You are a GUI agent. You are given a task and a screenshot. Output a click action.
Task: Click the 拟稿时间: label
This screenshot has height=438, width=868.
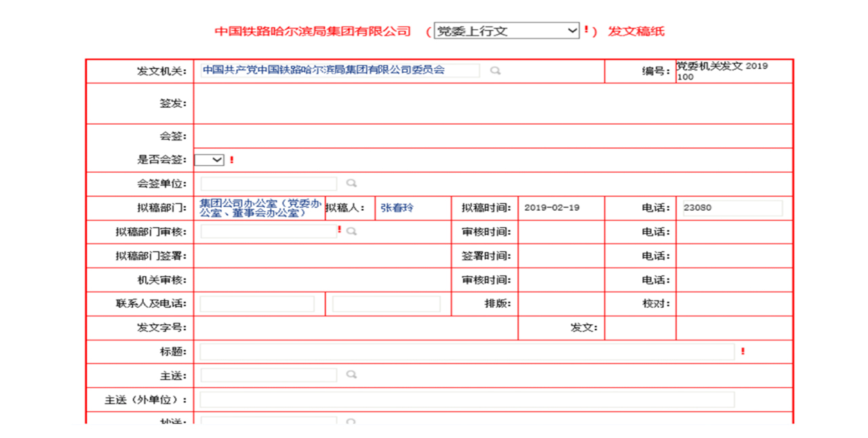[486, 208]
